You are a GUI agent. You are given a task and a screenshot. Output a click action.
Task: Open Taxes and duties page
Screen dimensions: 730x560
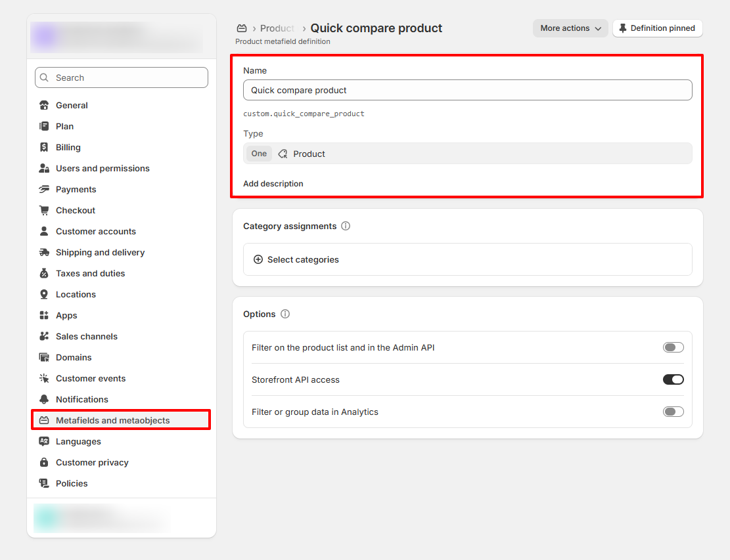click(121, 273)
